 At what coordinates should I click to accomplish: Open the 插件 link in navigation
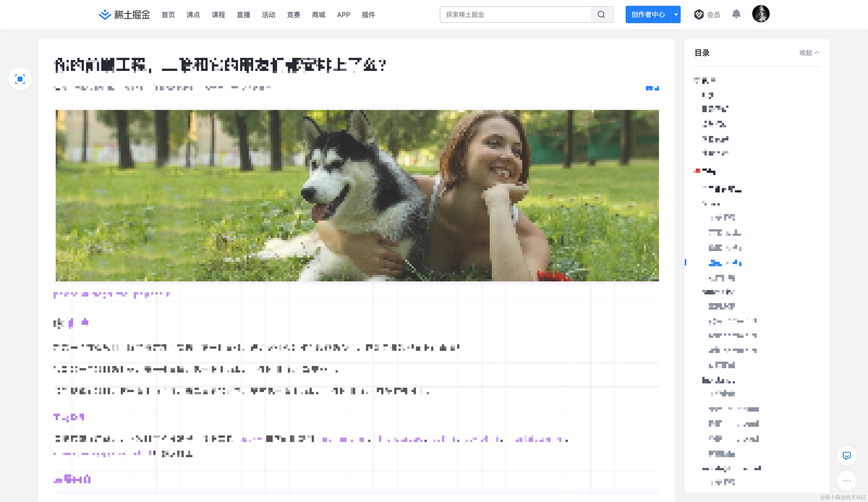(x=368, y=15)
